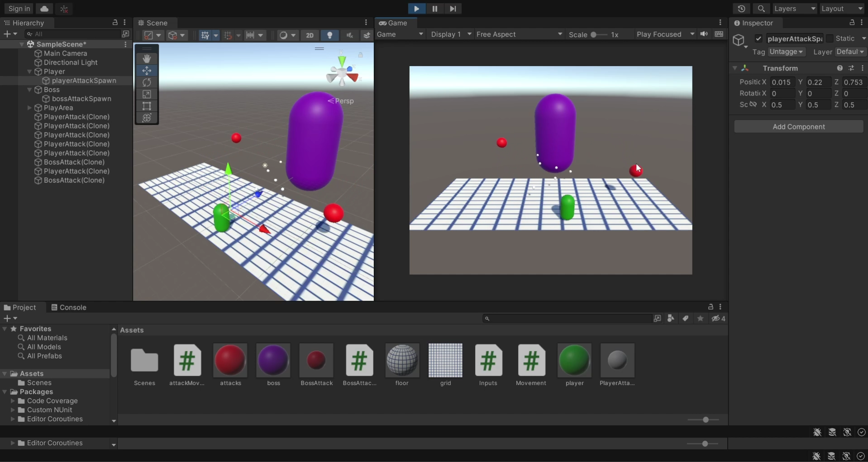
Task: Toggle Scene lighting bulb button
Action: [x=330, y=35]
